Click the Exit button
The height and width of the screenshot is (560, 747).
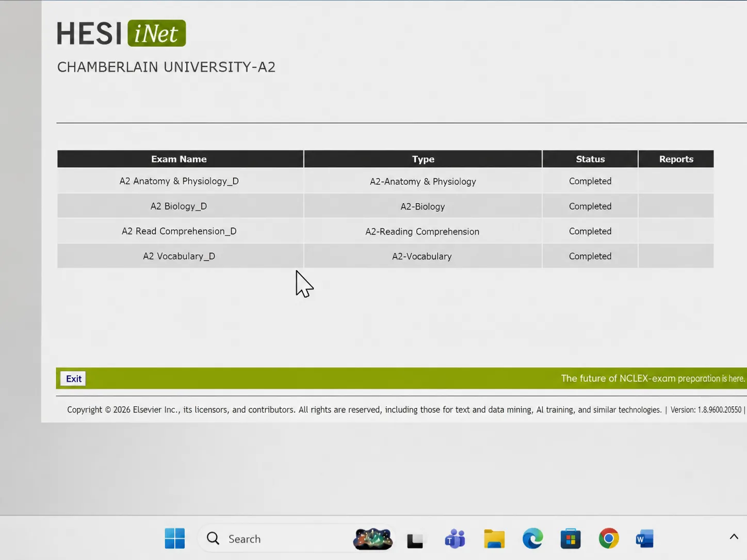coord(73,378)
